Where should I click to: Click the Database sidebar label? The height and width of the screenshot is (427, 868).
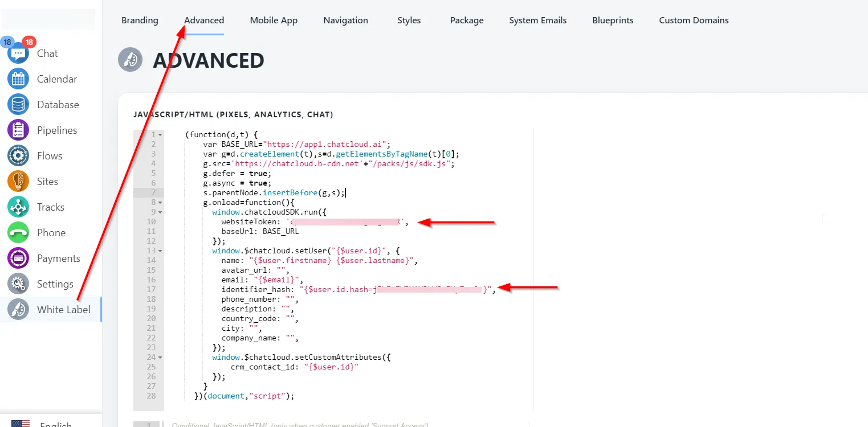point(58,105)
